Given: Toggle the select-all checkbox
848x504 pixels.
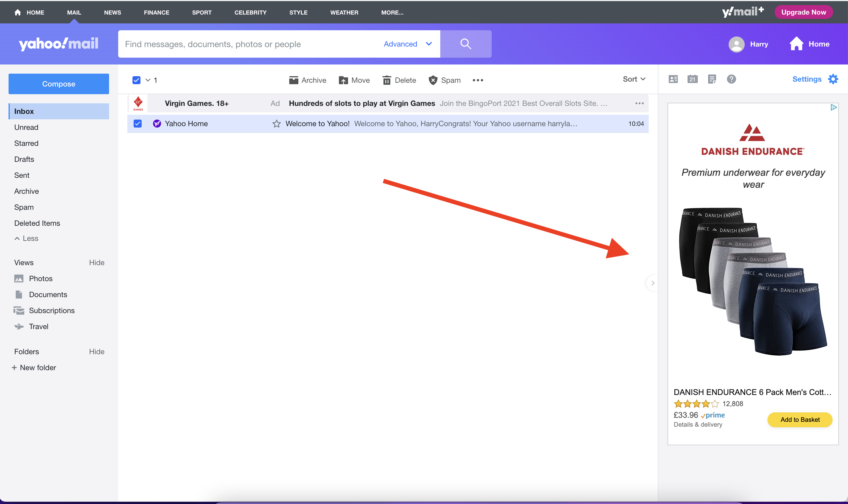Looking at the screenshot, I should coord(136,80).
